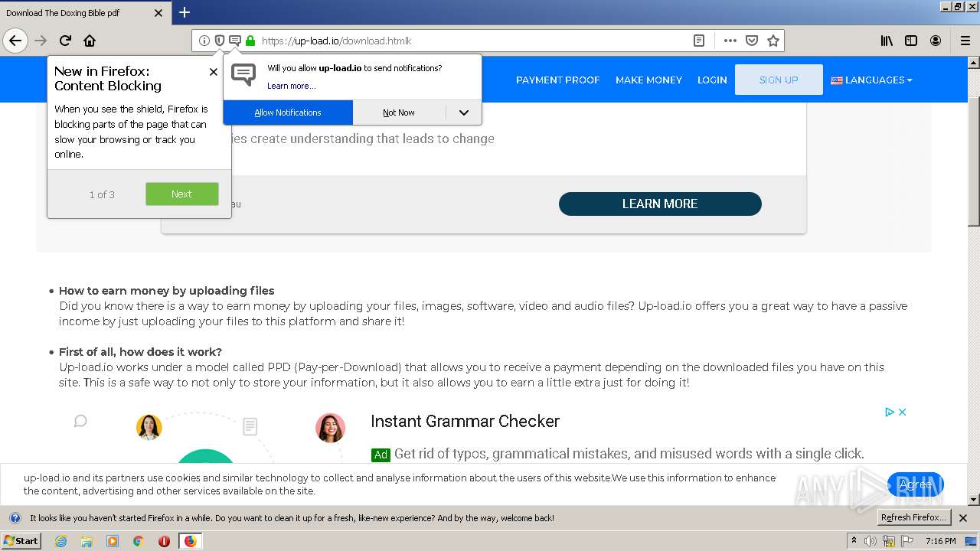The image size is (980, 551).
Task: Click the taskbar clock 7:16 PM
Action: pos(940,541)
